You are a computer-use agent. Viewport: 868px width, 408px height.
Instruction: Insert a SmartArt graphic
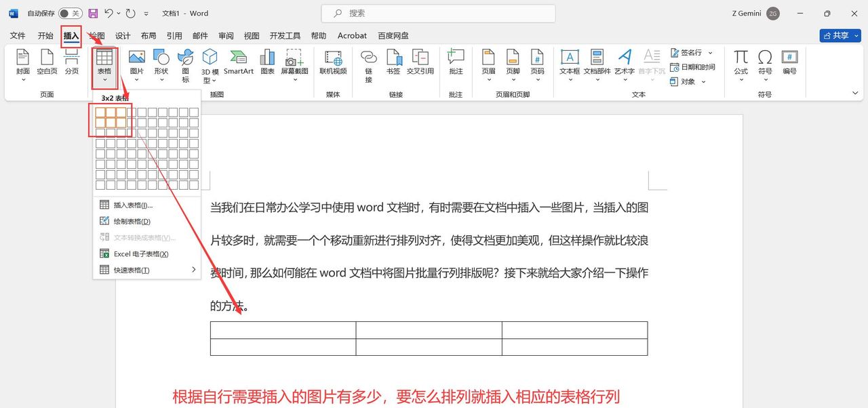click(239, 62)
